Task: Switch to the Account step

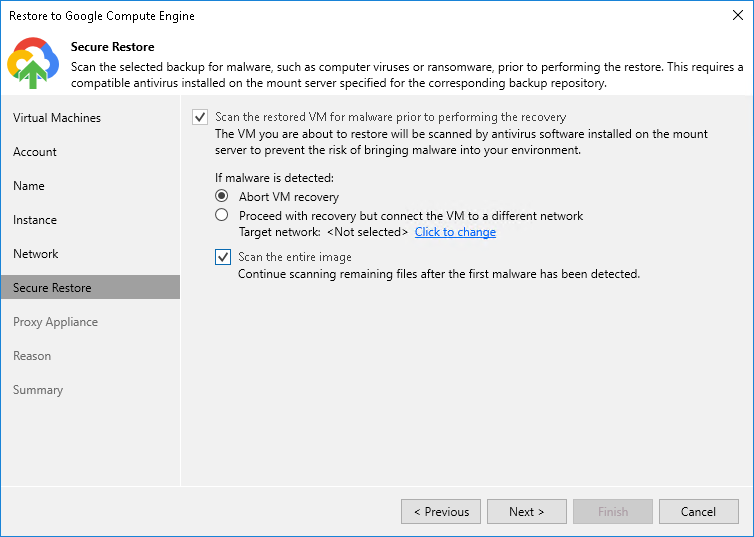Action: (x=35, y=152)
